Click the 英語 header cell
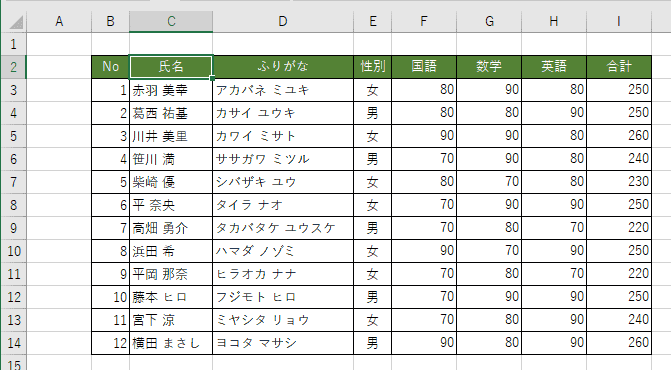The image size is (671, 370). click(x=554, y=67)
